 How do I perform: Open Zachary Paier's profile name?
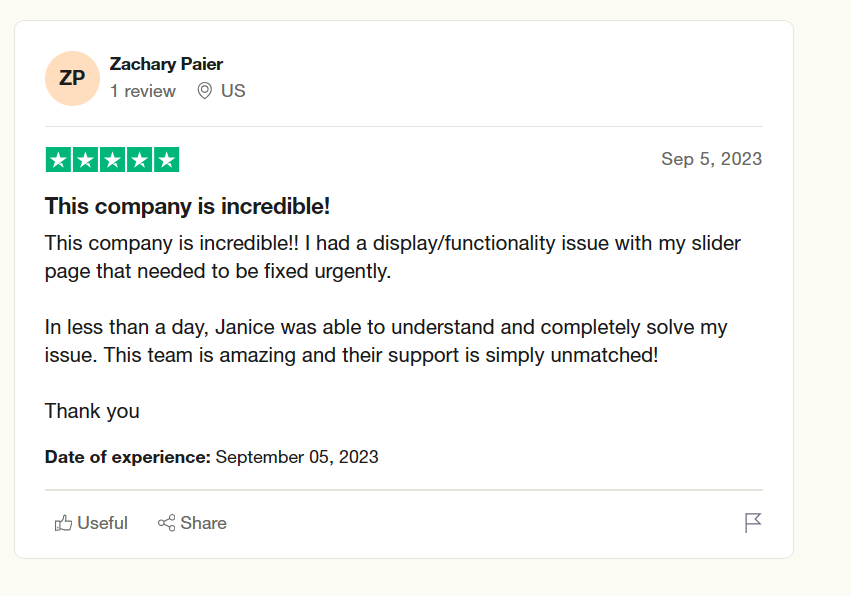(x=166, y=64)
